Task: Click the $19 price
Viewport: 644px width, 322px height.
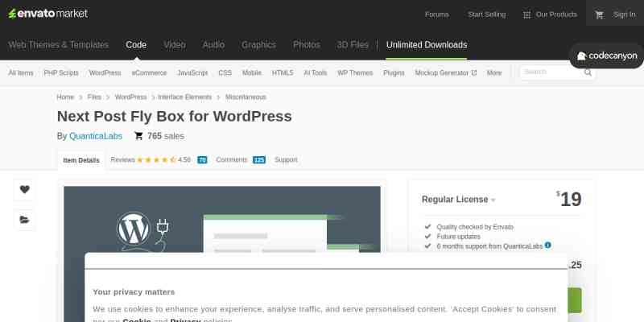Action: pos(569,200)
